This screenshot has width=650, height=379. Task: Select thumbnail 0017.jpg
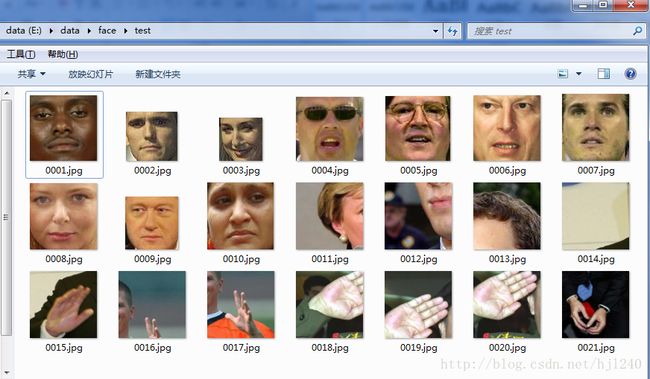pyautogui.click(x=241, y=305)
